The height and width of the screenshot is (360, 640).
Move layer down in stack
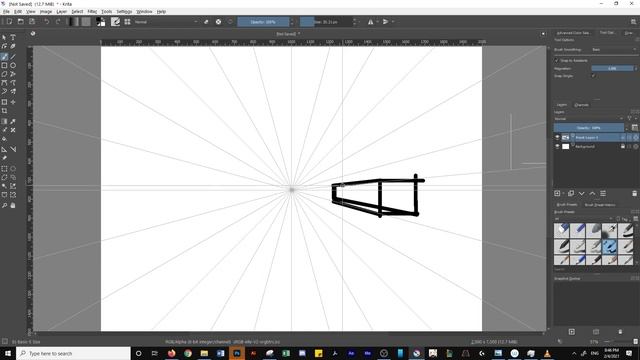pos(582,193)
